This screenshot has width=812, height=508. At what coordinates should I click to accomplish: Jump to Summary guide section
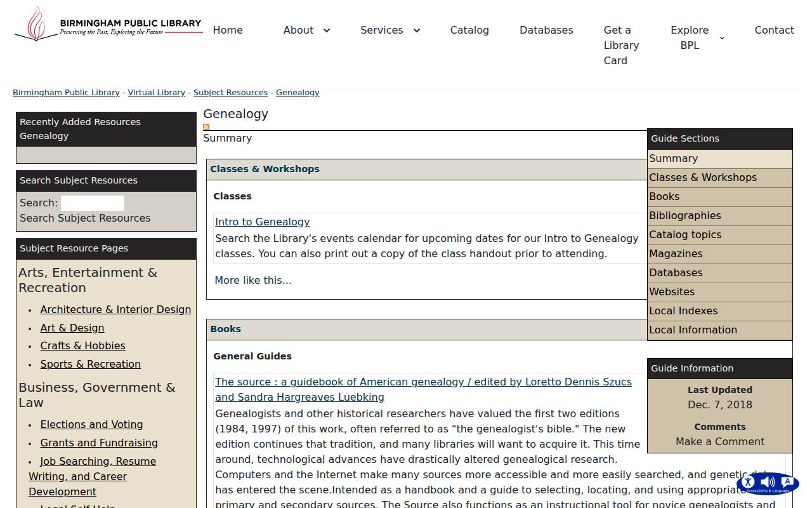click(x=720, y=159)
